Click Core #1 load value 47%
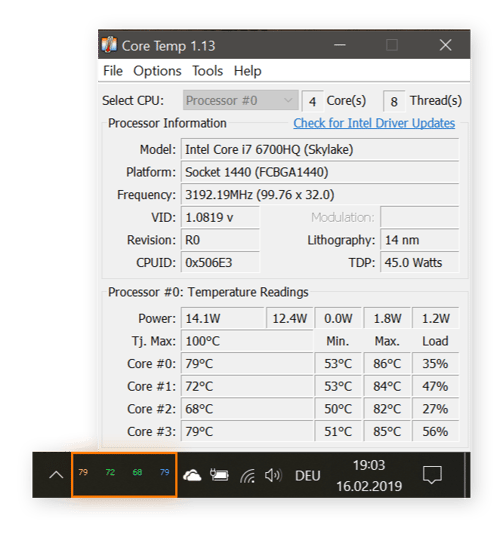The image size is (500, 534). (436, 386)
